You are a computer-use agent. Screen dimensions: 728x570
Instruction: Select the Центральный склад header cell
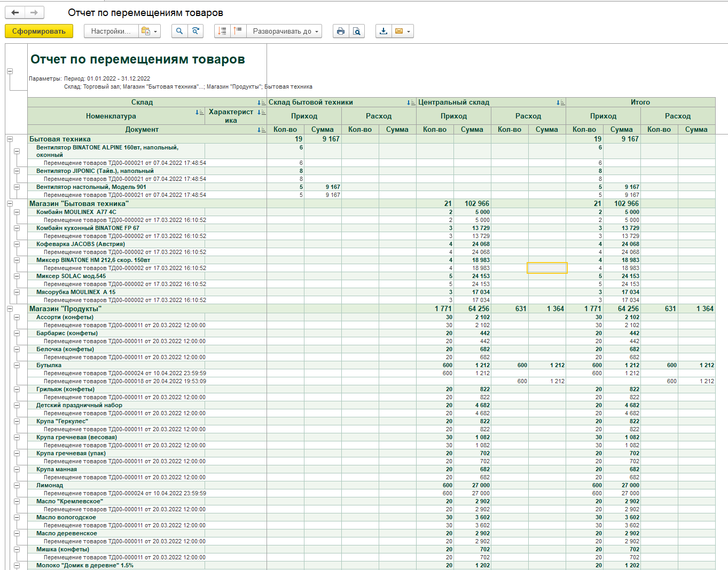click(491, 102)
